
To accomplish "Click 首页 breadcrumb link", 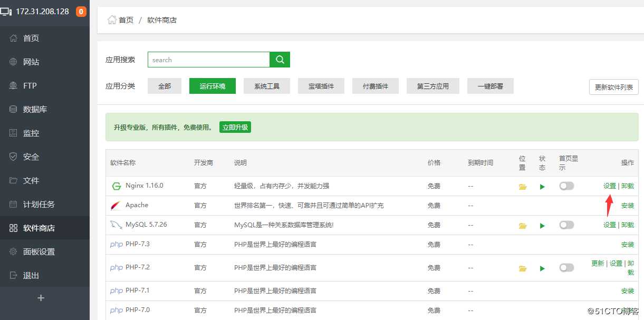I will point(126,20).
